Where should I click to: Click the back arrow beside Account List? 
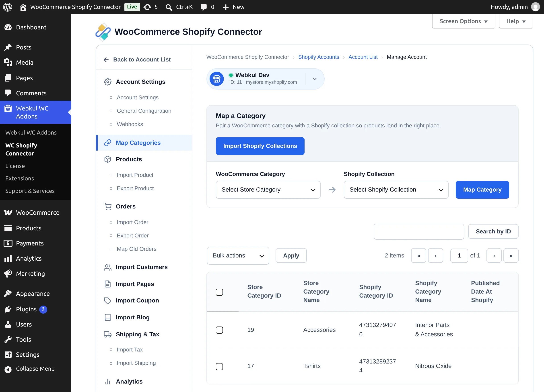point(106,59)
